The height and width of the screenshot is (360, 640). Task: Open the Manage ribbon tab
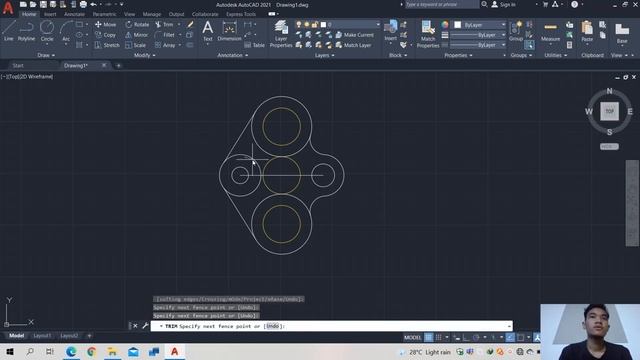[x=151, y=14]
